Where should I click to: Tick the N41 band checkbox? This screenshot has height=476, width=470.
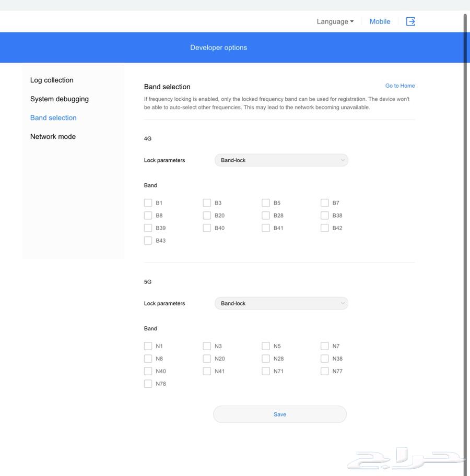(207, 371)
